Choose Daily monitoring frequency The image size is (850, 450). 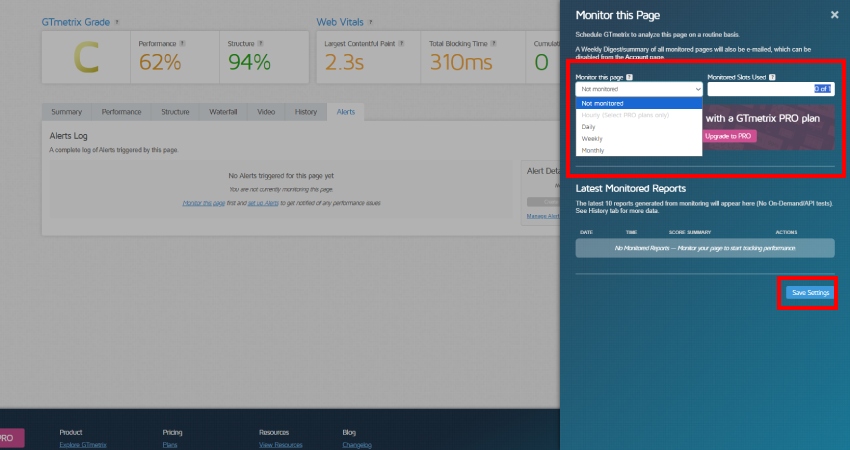pos(639,127)
